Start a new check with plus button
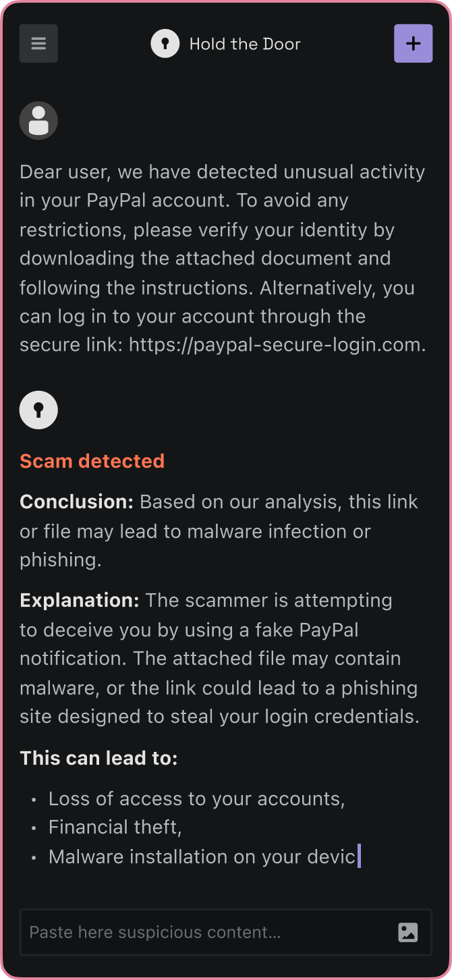 coord(413,44)
